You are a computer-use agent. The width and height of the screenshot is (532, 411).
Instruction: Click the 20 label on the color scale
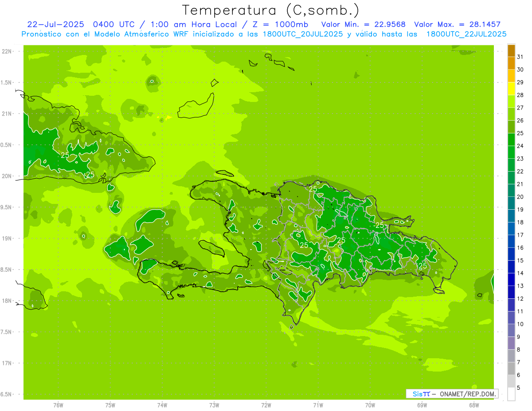point(520,197)
